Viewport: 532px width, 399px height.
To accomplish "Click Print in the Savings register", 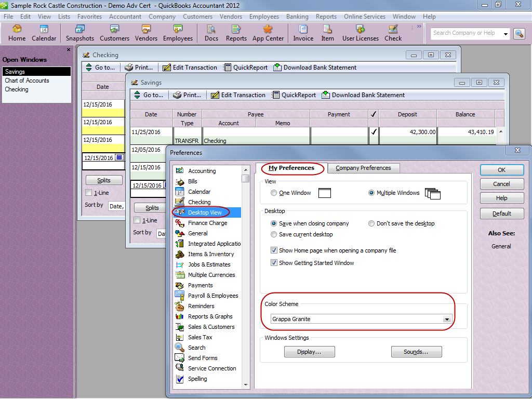I will click(x=187, y=95).
